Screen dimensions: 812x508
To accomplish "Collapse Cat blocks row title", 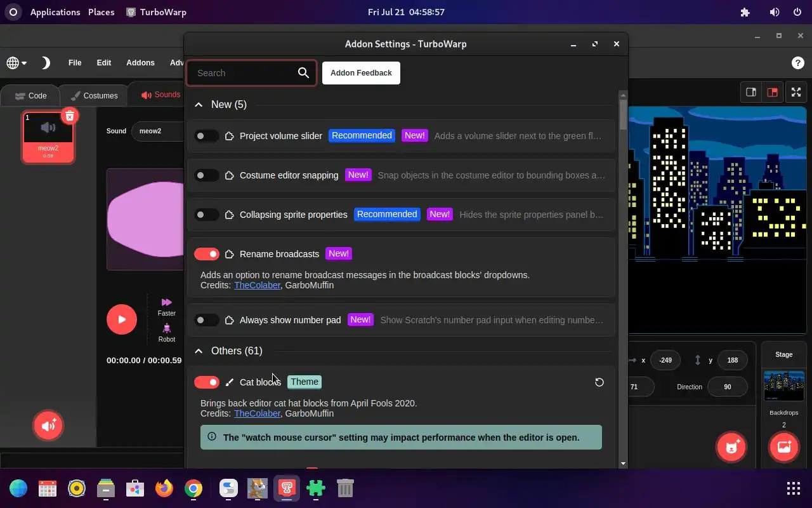I will [260, 382].
